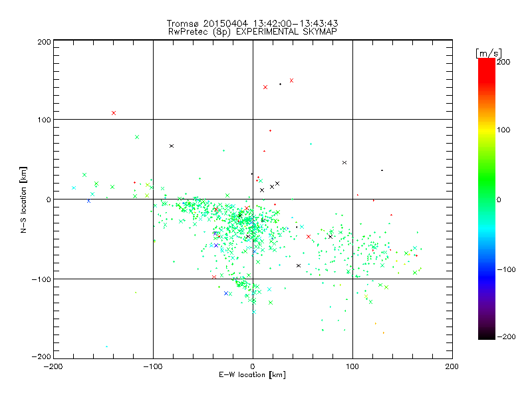
Task: Click the black bottom end of the velocity colorbar
Action: point(487,336)
